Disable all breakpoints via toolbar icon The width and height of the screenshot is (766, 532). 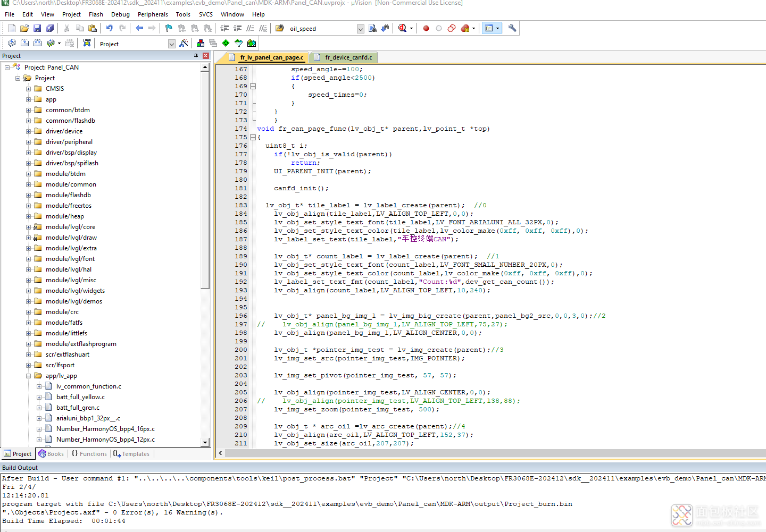pos(452,28)
